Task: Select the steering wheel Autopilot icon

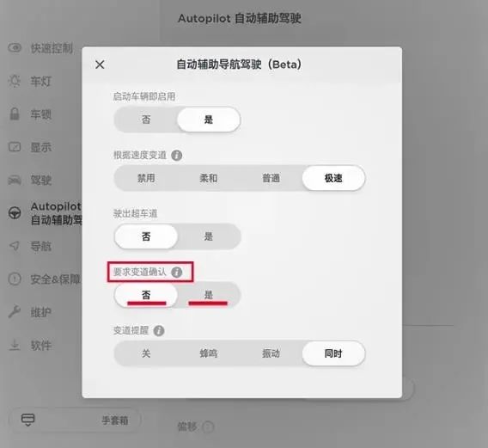Action: [x=15, y=213]
